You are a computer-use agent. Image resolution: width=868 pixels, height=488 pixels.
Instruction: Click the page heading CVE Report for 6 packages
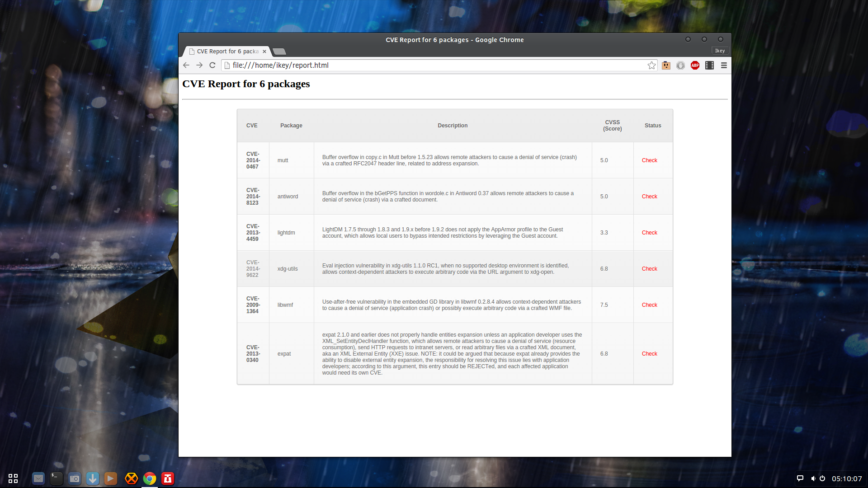[246, 84]
